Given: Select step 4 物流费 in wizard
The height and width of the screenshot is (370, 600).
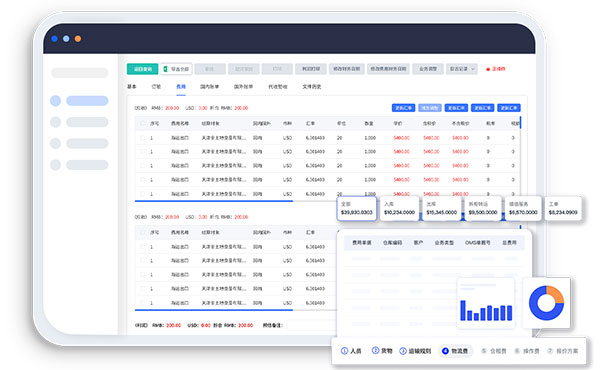Looking at the screenshot, I should 455,351.
